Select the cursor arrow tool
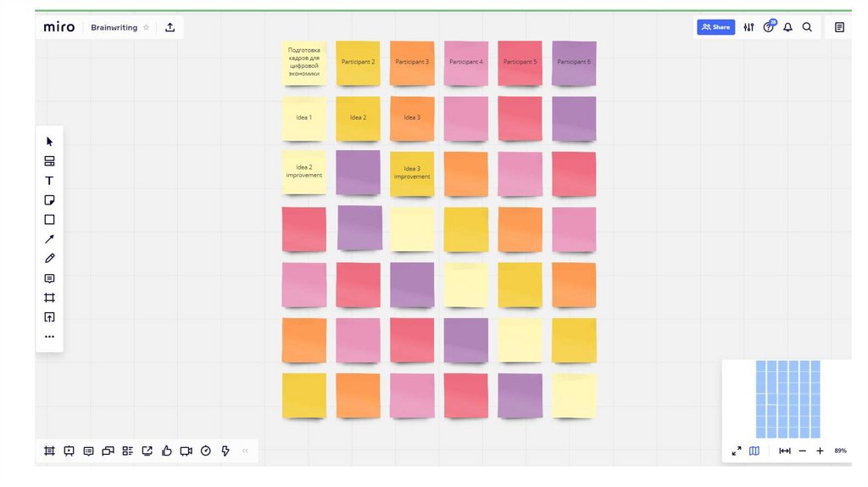Image resolution: width=868 pixels, height=487 pixels. click(49, 142)
